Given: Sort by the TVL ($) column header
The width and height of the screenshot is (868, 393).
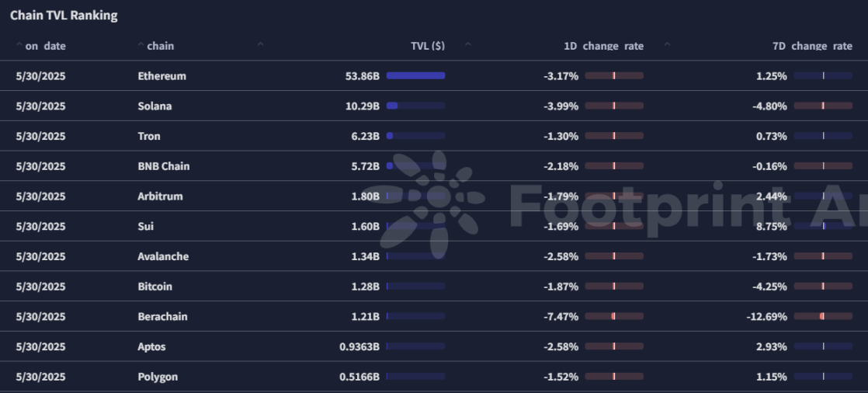Looking at the screenshot, I should coord(427,46).
